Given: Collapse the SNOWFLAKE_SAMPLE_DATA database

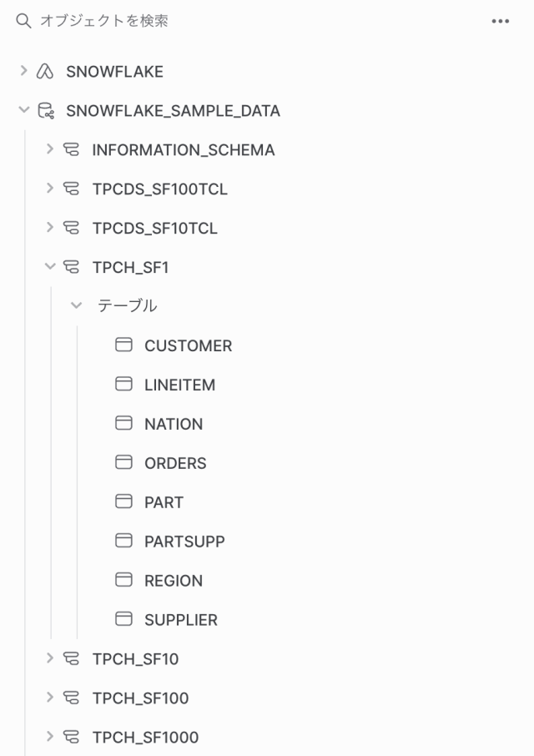Looking at the screenshot, I should coord(23,111).
